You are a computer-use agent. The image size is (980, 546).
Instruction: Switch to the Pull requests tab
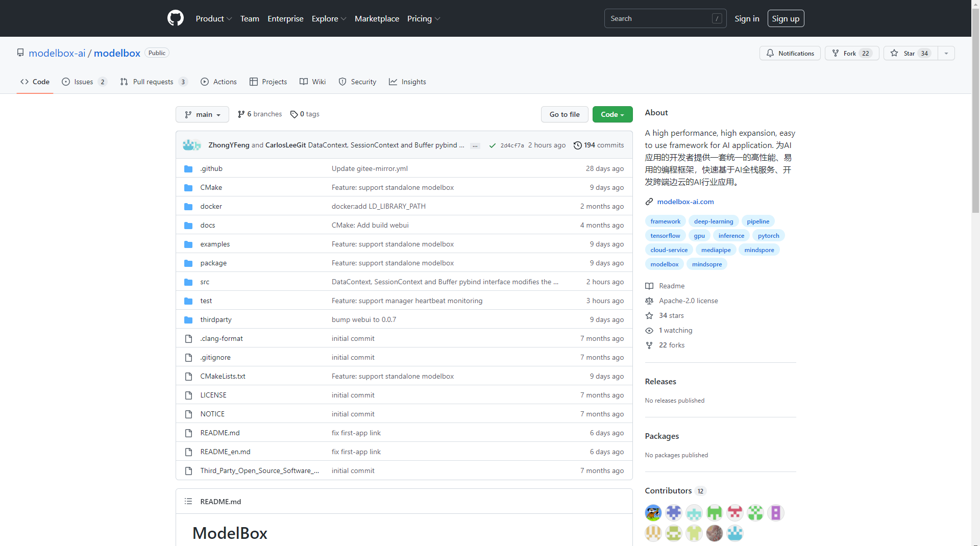point(154,82)
